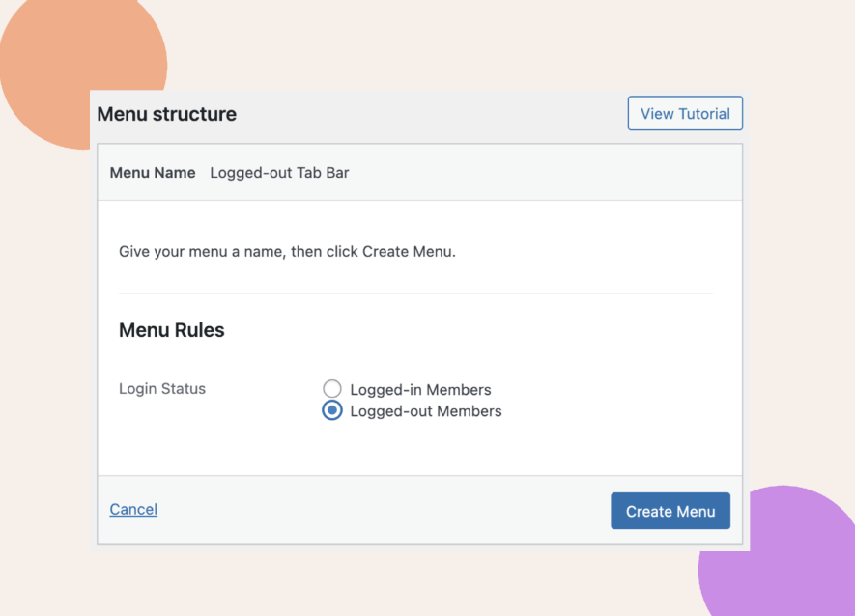Click the blank header area left of View Tutorial
The width and height of the screenshot is (855, 616).
point(431,114)
